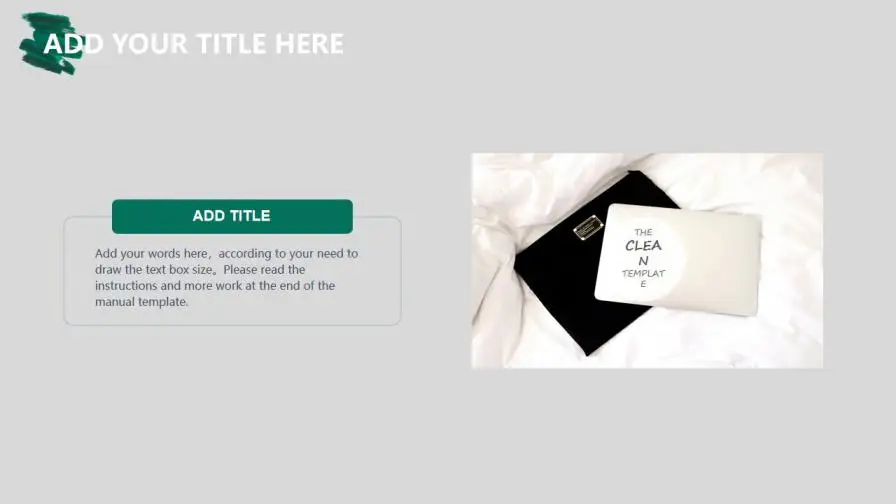
Task: Click the green brush stroke graphic
Action: [50, 43]
